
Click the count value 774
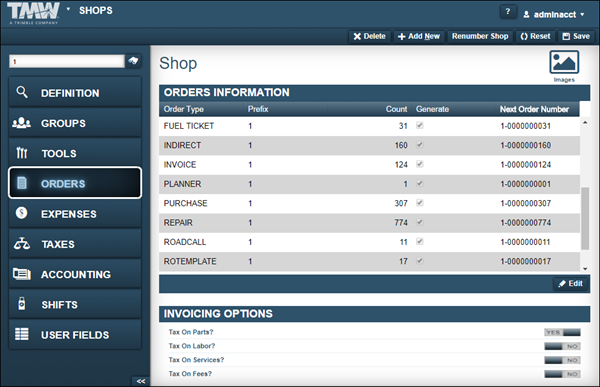click(x=401, y=223)
